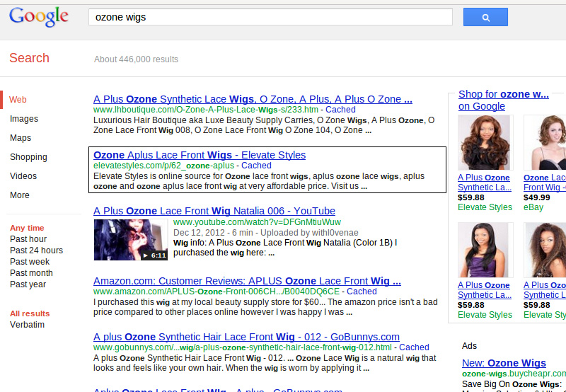Open the New: Ozone Wigs ad link
Viewport: 566px width, 392px height.
[504, 363]
